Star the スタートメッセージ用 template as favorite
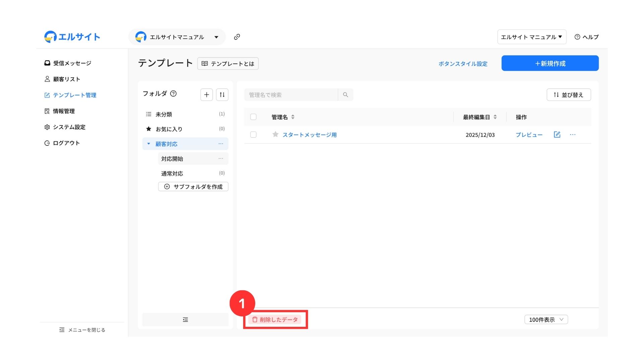 [275, 134]
